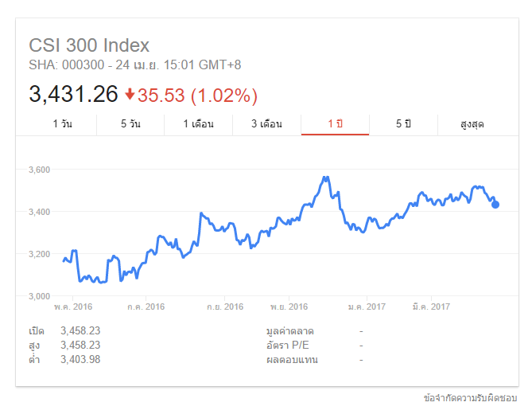The height and width of the screenshot is (414, 532).
Task: Show the สูงสุด maximum range
Action: click(x=472, y=124)
